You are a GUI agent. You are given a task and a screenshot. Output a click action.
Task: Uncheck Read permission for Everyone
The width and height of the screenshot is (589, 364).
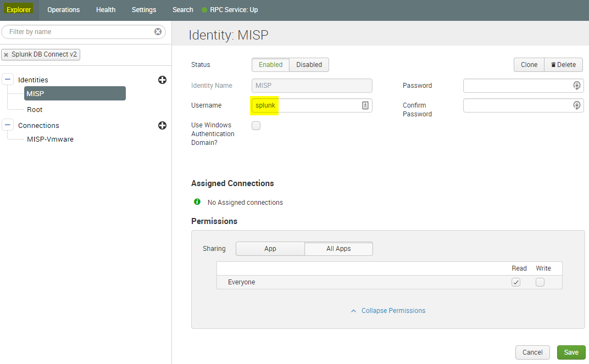[x=516, y=282]
